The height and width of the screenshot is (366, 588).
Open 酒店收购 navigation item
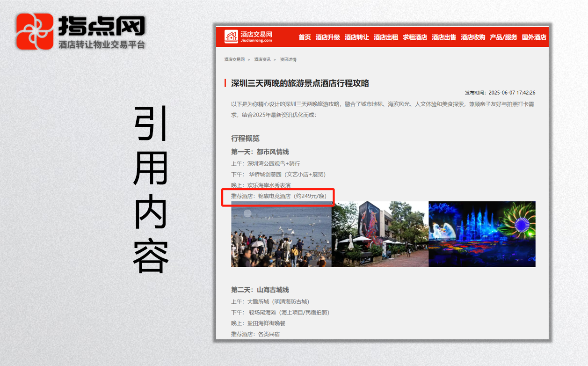pos(472,37)
